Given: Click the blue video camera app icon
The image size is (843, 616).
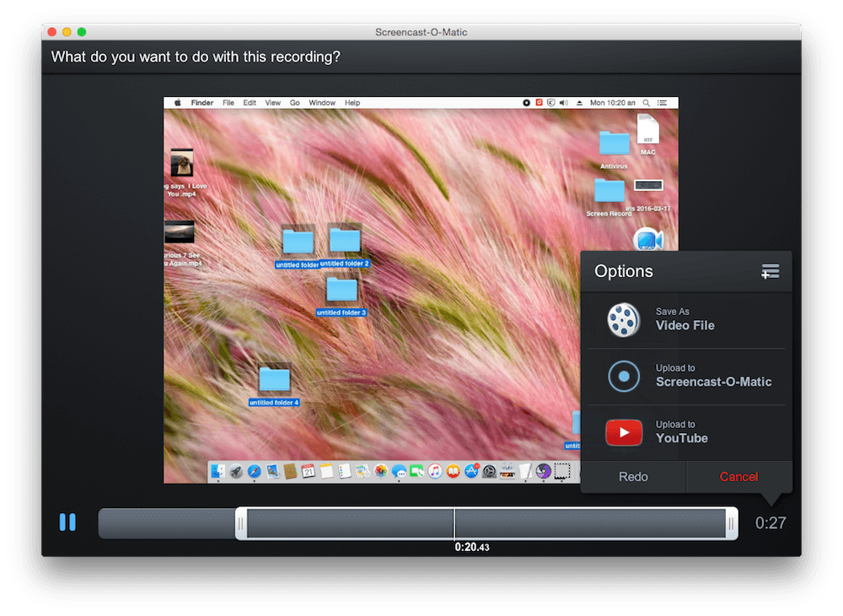Looking at the screenshot, I should (x=647, y=239).
